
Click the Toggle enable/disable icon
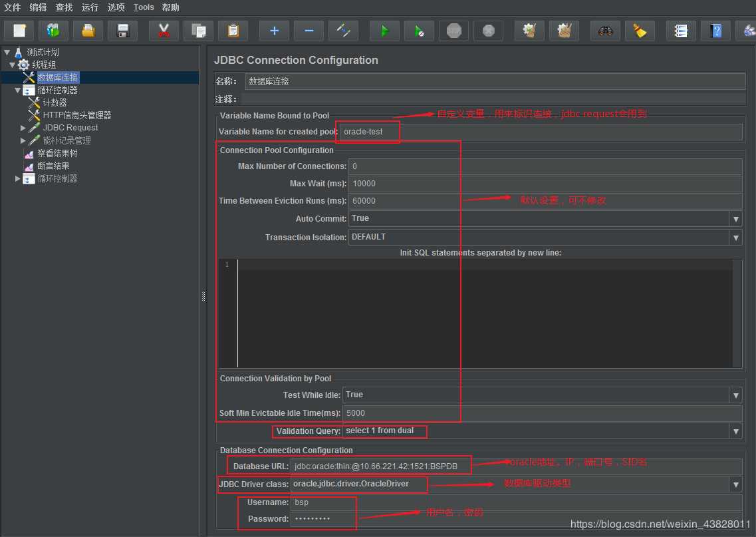(x=343, y=31)
